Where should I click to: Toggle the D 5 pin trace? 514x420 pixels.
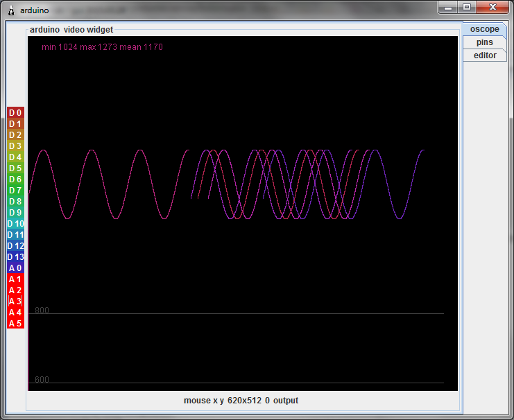point(15,168)
